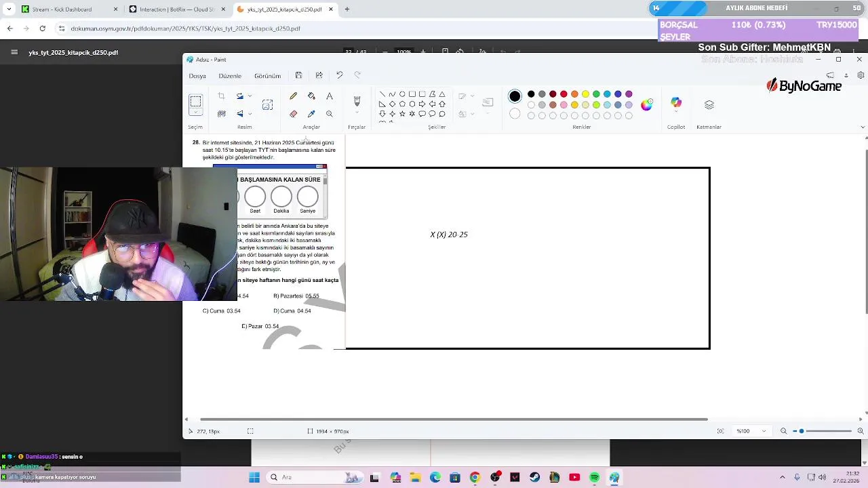This screenshot has width=868, height=488.
Task: Pick the red color swatch
Action: pyautogui.click(x=564, y=94)
